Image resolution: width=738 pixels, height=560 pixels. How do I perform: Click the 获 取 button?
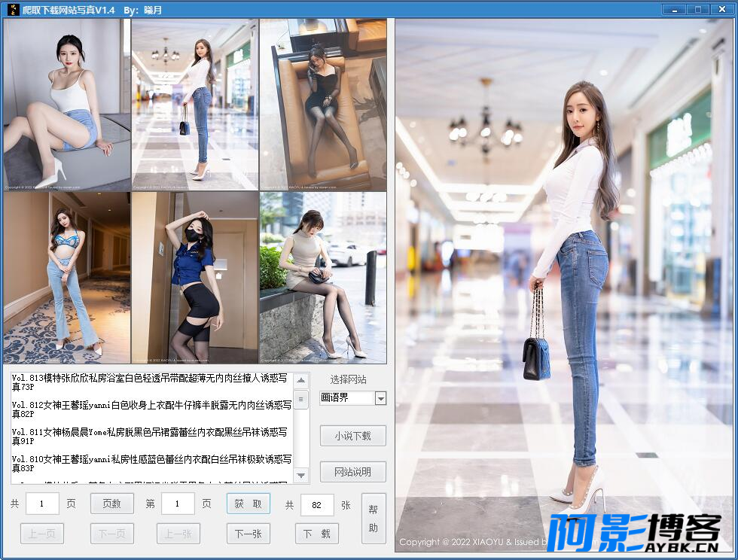[248, 504]
